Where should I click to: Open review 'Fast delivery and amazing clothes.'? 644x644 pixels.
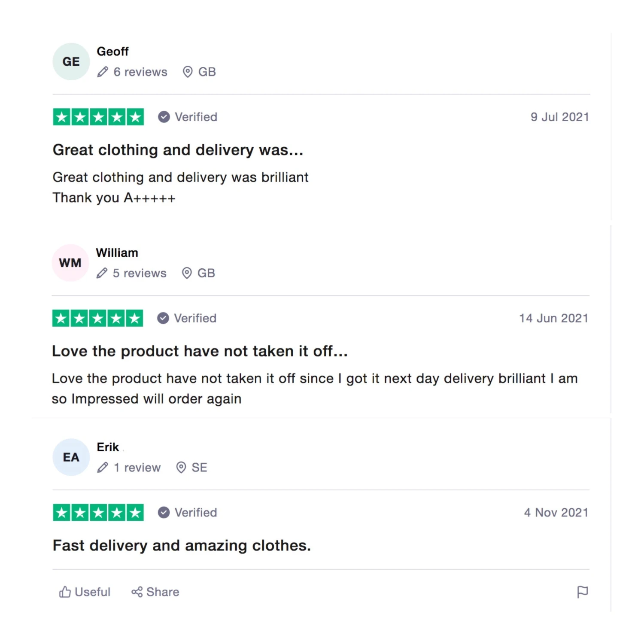click(182, 546)
